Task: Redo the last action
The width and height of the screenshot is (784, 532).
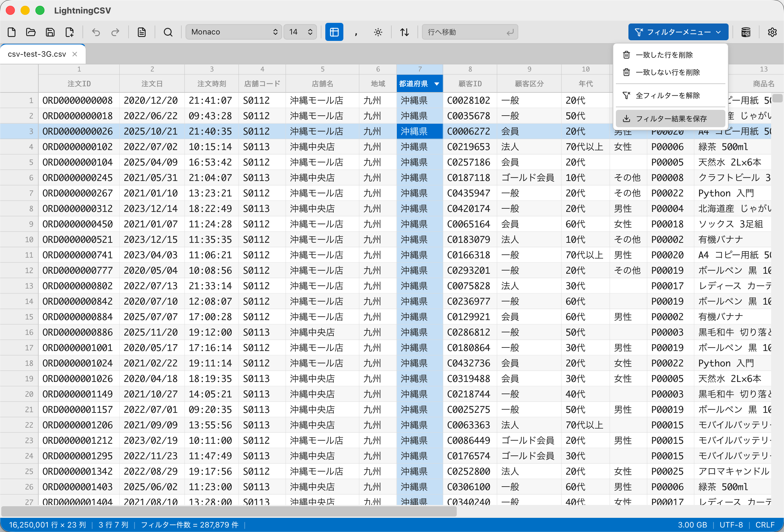Action: pos(115,32)
